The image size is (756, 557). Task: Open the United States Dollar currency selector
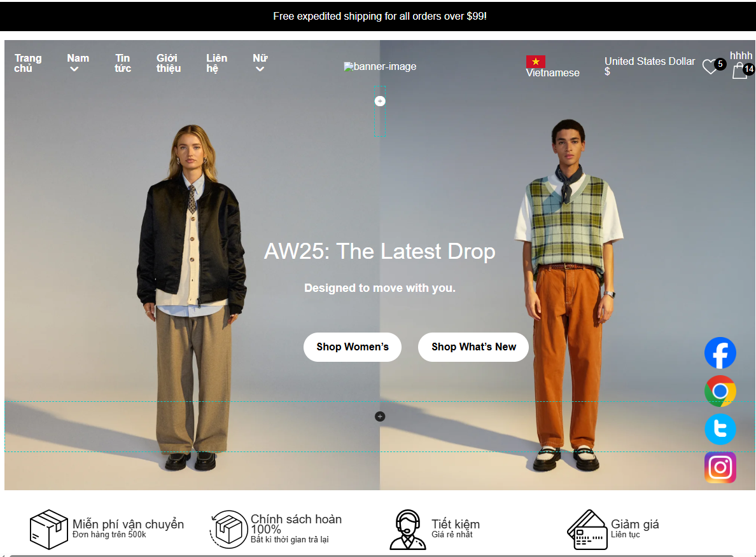click(x=649, y=66)
